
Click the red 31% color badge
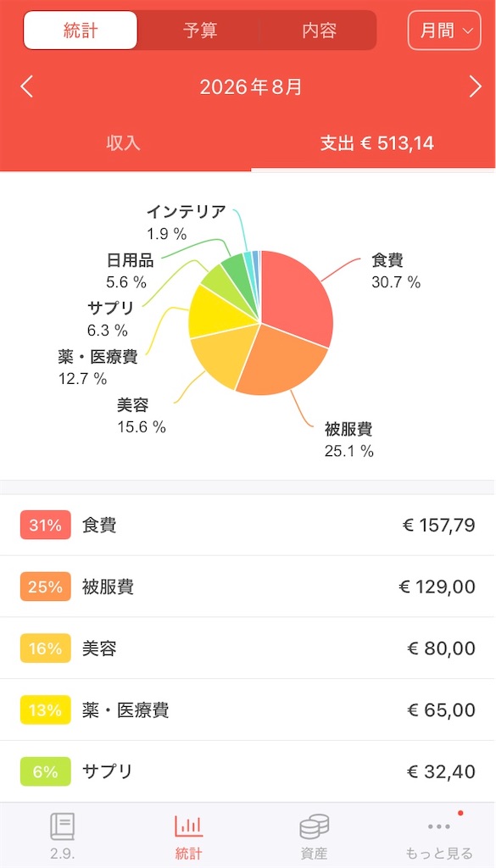pos(46,525)
